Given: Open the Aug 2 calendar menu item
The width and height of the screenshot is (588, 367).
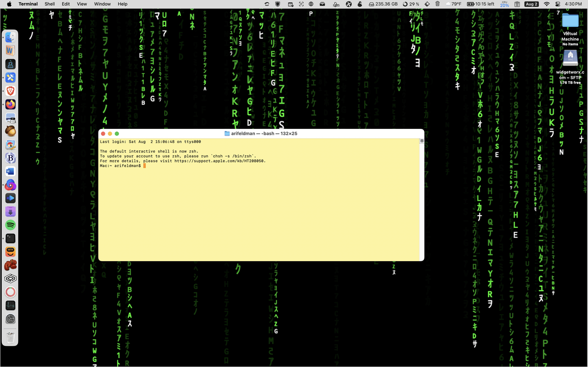Looking at the screenshot, I should pos(531,4).
